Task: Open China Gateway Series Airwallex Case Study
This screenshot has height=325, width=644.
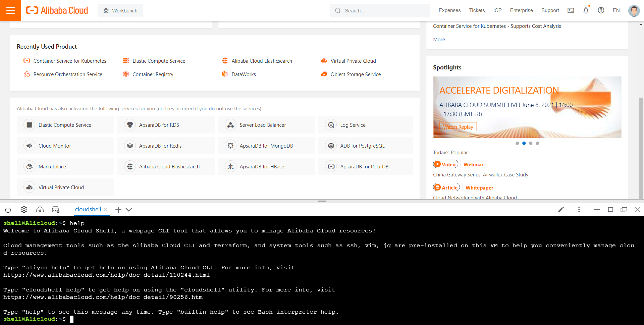Action: point(481,175)
